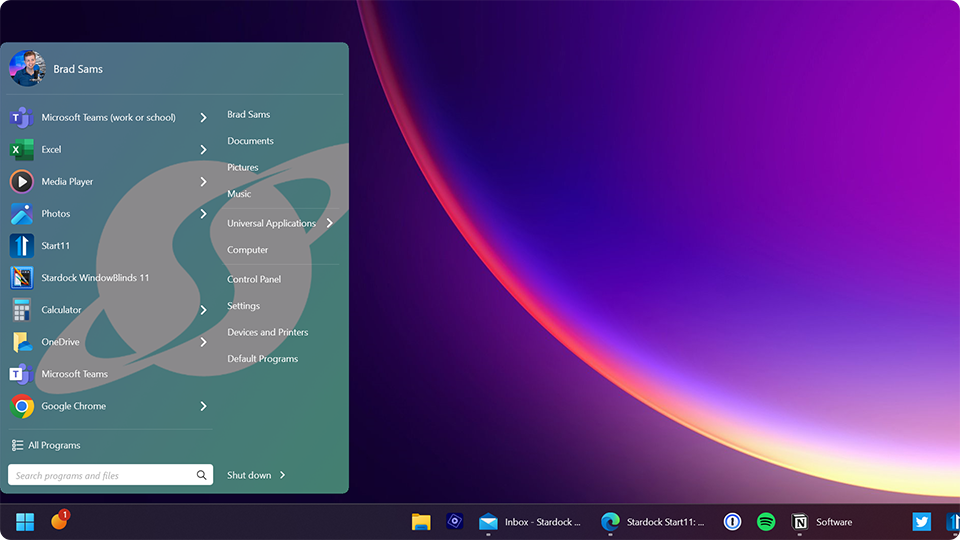Open Shut down options arrow
Viewport: 960px width, 540px height.
(282, 475)
